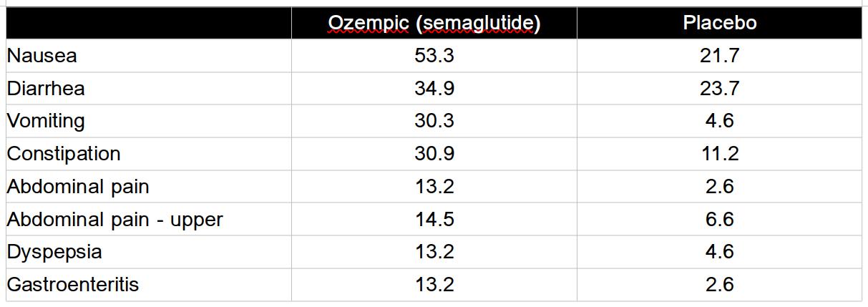Click the Gastroenteritis row label
The width and height of the screenshot is (868, 307).
pos(72,285)
